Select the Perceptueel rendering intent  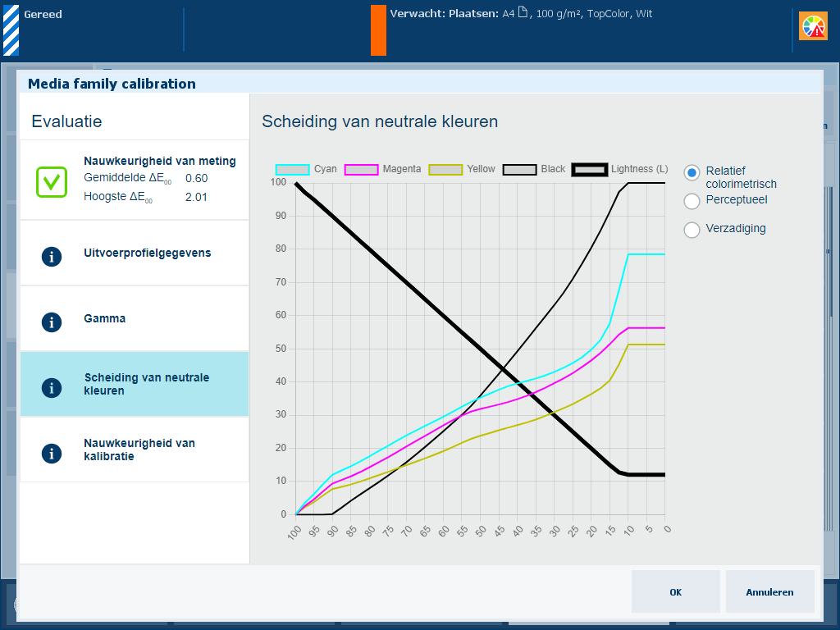point(692,202)
